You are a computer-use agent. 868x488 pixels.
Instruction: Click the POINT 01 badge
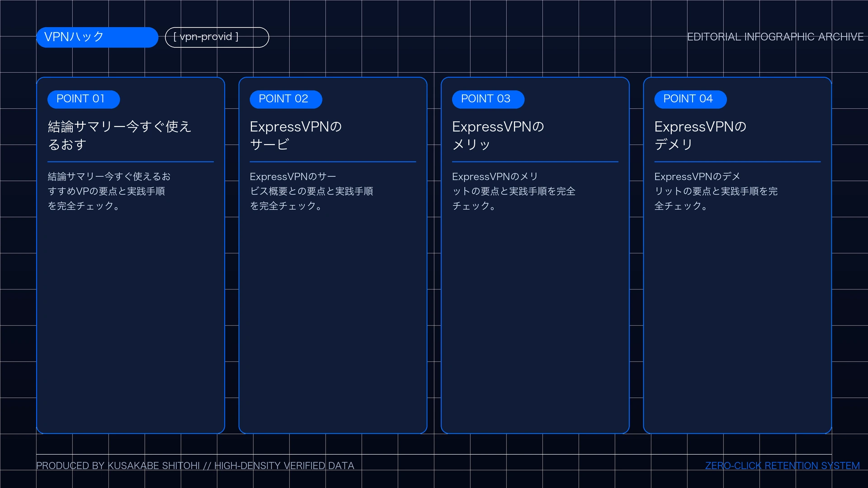click(84, 99)
